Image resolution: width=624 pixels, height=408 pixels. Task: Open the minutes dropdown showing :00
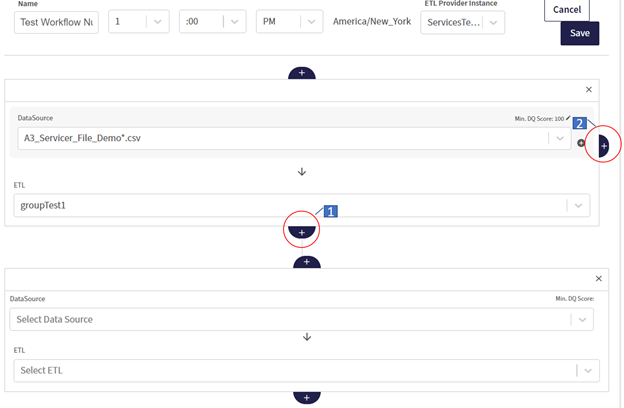pos(213,21)
